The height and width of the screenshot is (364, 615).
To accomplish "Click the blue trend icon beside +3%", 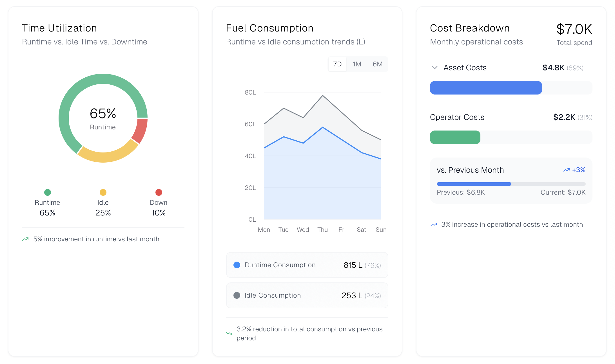I will tap(566, 170).
